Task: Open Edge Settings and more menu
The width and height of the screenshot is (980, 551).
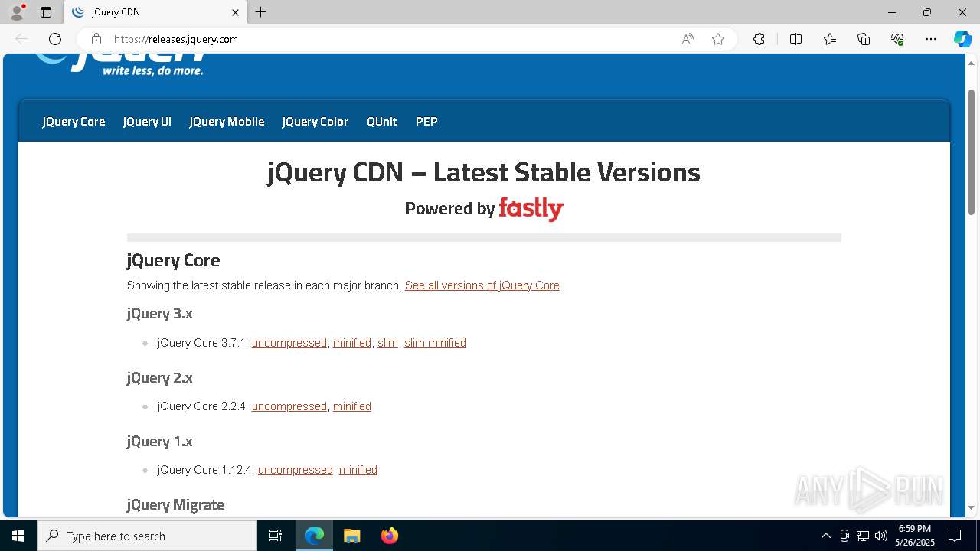Action: [x=931, y=39]
